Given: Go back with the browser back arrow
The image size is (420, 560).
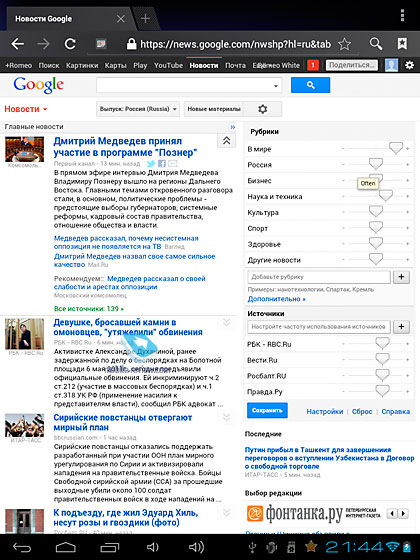Looking at the screenshot, I should [18, 44].
